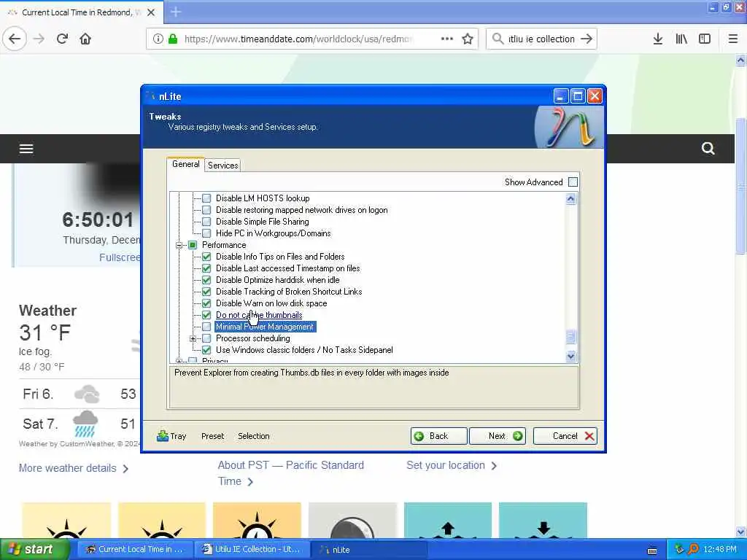The height and width of the screenshot is (560, 747).
Task: Check the Processor scheduling checkbox
Action: [206, 338]
